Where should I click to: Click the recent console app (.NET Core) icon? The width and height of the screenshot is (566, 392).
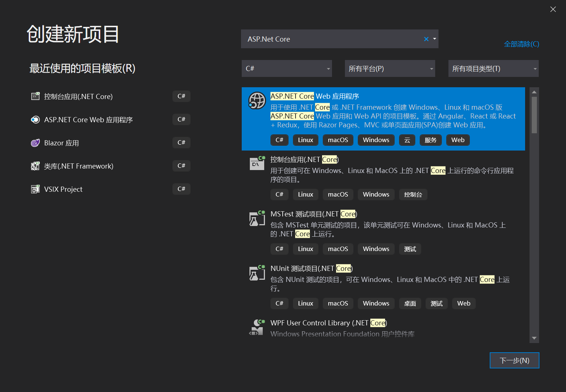click(x=35, y=96)
